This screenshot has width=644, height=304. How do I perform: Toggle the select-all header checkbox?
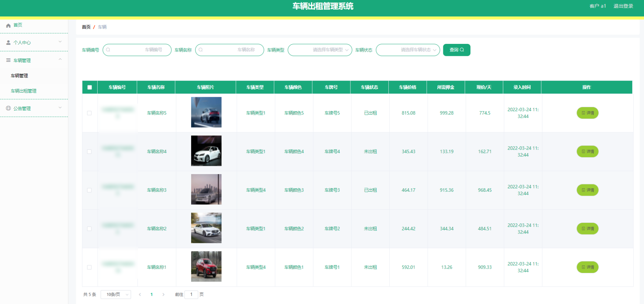click(x=90, y=87)
